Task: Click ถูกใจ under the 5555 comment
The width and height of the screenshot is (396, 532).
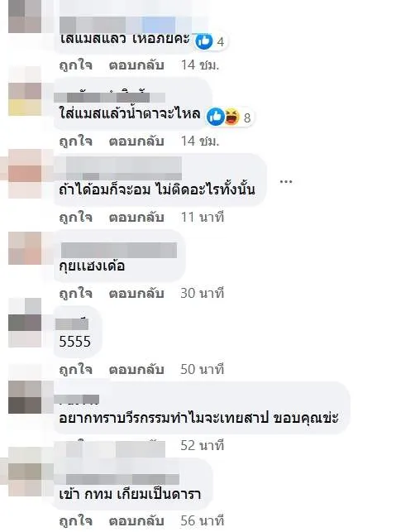Action: click(75, 369)
